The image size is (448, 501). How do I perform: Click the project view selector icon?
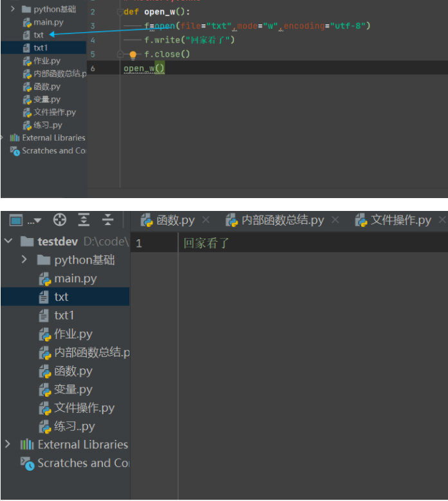tap(16, 220)
